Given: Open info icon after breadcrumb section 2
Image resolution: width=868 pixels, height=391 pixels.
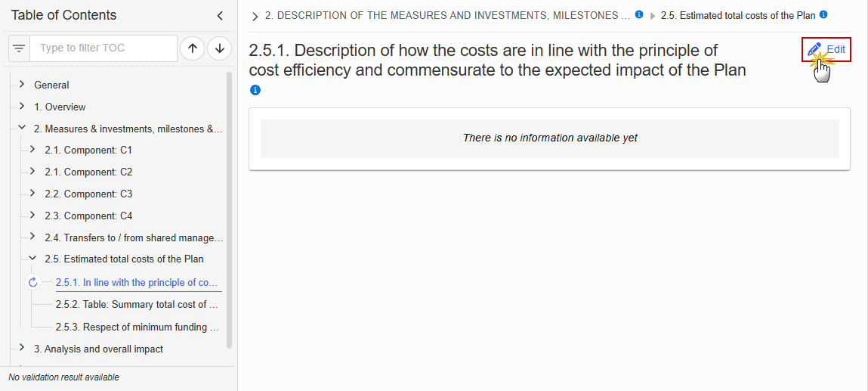Looking at the screenshot, I should coord(639,15).
